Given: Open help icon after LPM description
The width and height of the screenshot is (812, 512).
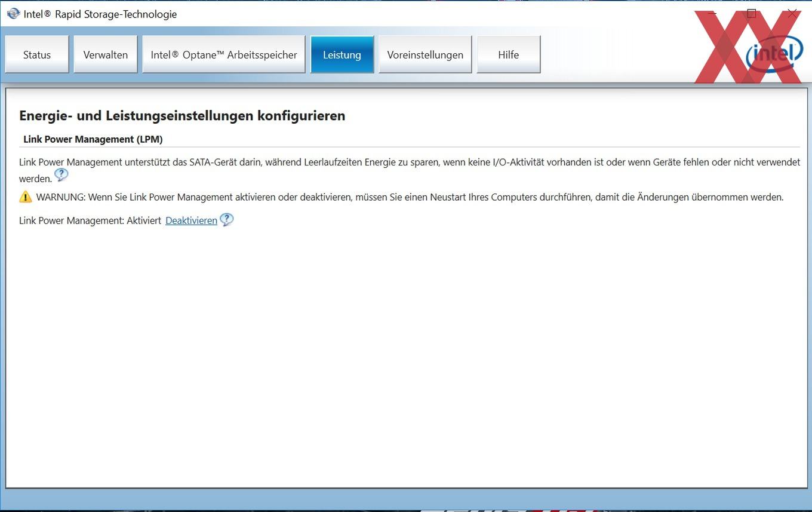Looking at the screenshot, I should tap(61, 175).
